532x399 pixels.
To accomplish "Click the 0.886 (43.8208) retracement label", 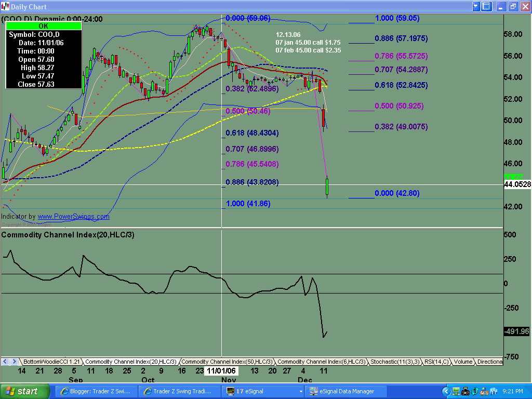I will 252,182.
